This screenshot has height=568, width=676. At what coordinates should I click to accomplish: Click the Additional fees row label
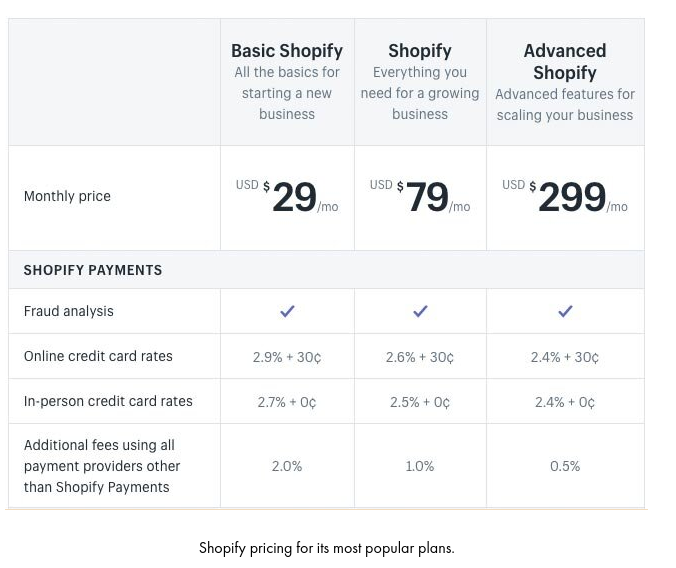[102, 466]
